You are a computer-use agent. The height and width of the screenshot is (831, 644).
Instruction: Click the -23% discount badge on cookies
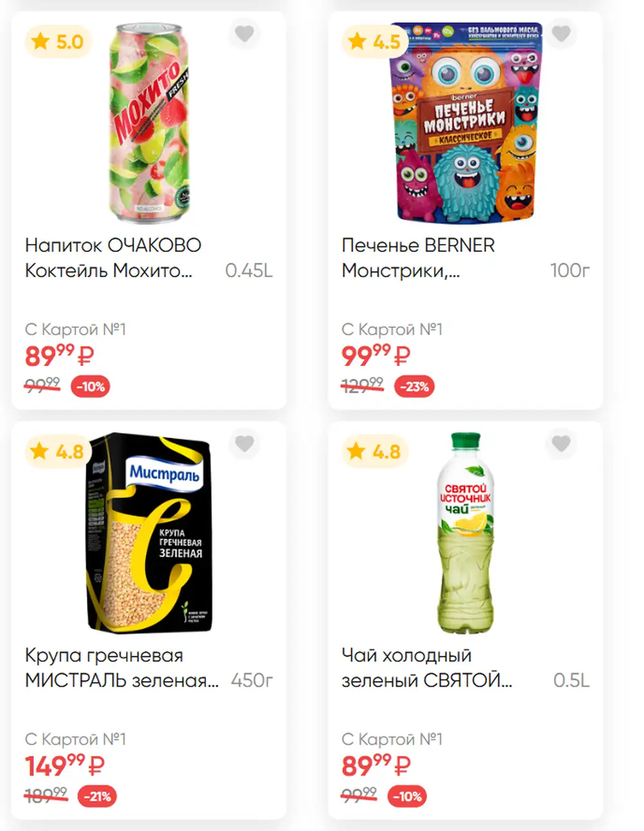(414, 387)
